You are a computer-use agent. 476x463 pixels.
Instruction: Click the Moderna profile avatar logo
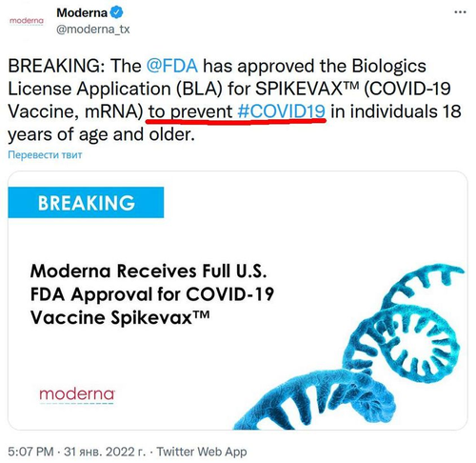27,21
